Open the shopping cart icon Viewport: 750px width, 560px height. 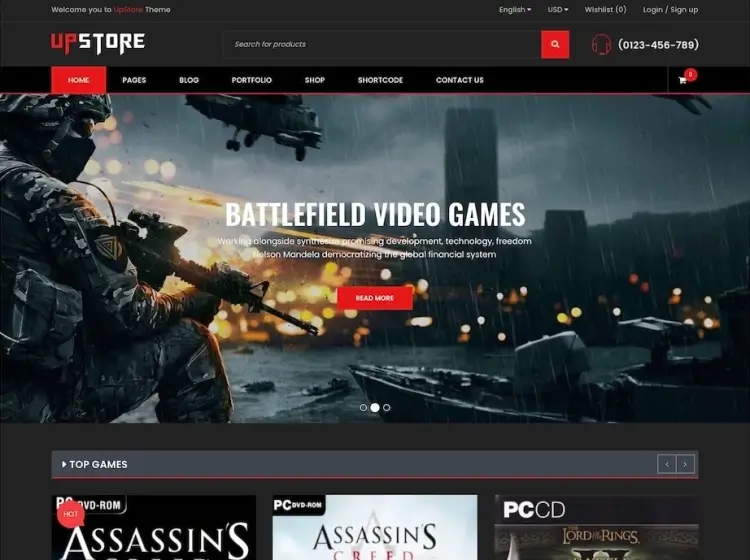click(683, 80)
